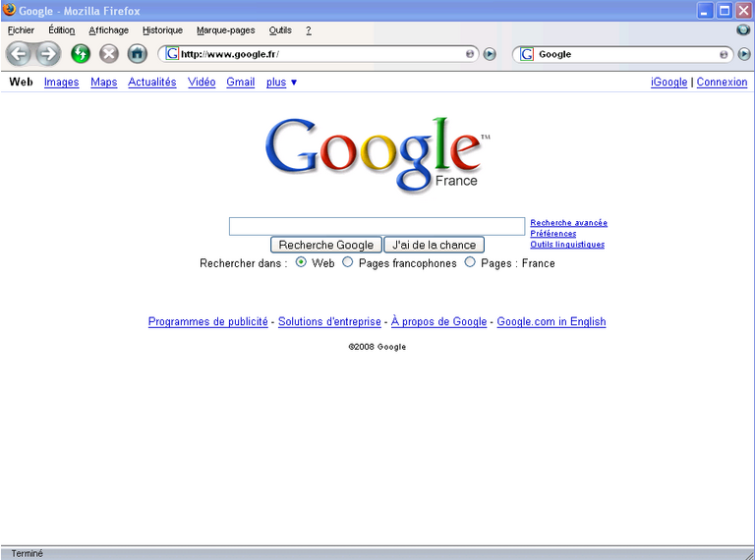
Task: Click the Google search input field
Action: (377, 226)
